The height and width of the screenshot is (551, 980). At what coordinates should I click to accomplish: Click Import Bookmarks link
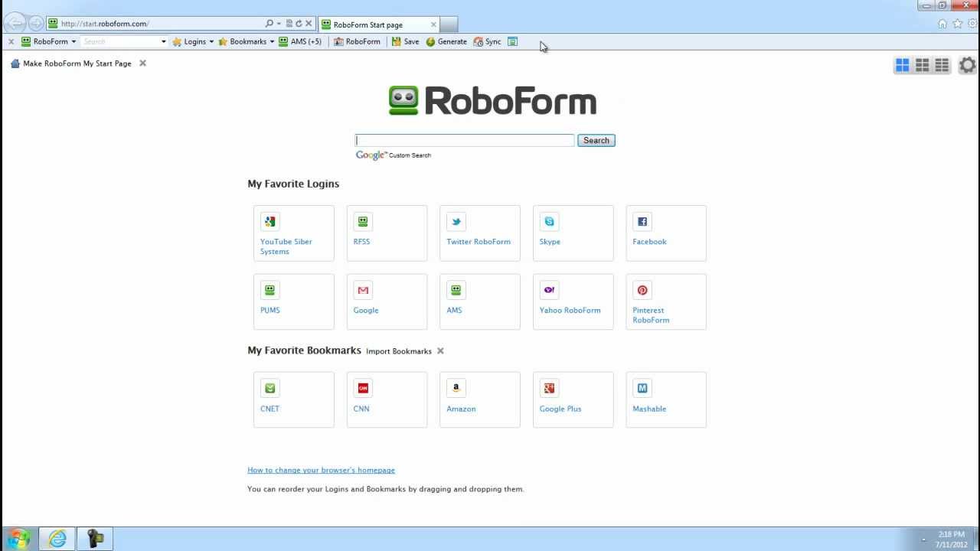tap(399, 351)
